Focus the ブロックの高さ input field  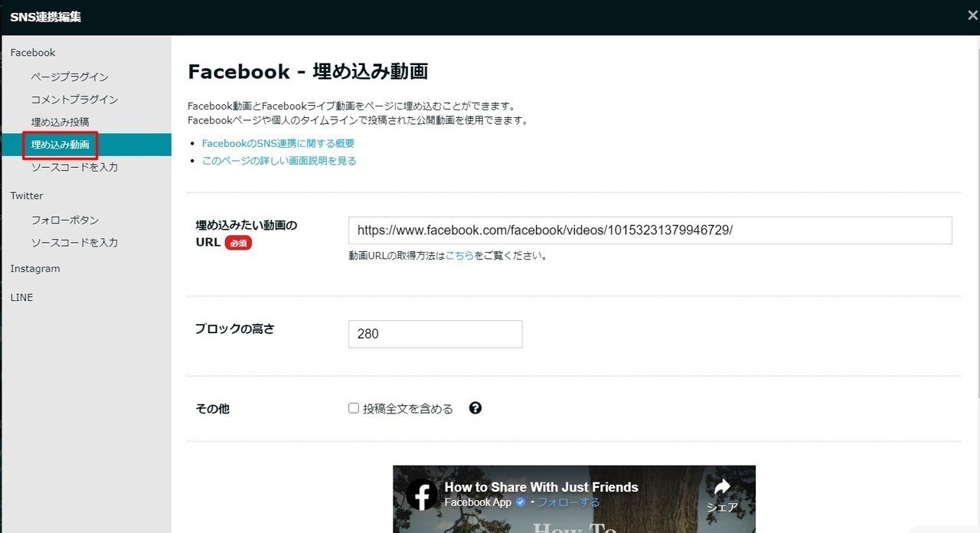click(x=435, y=334)
